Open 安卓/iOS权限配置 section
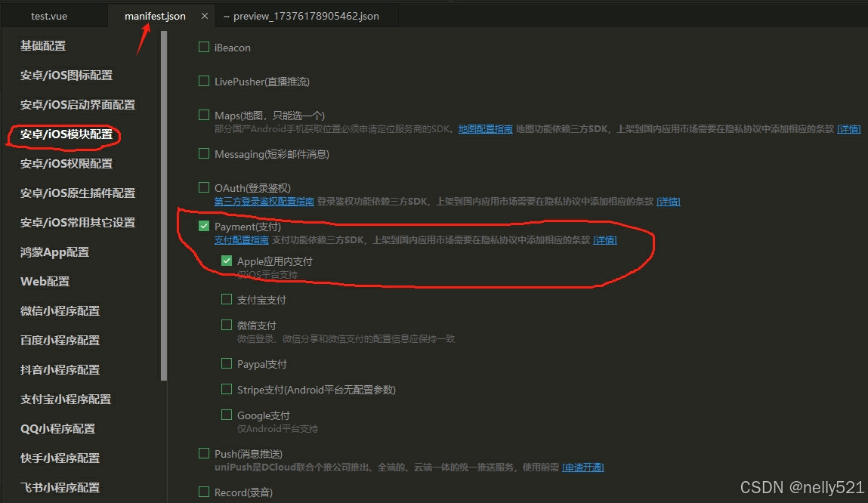 [66, 163]
